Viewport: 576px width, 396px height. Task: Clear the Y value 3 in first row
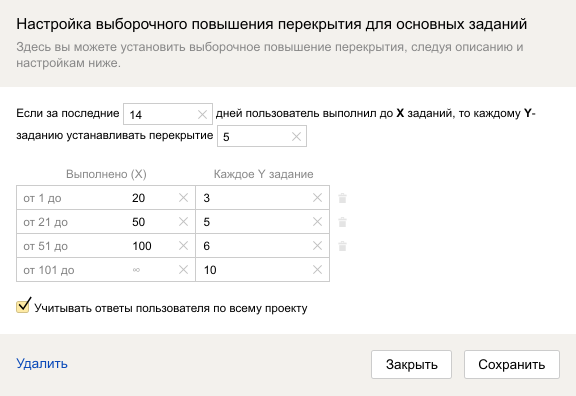pyautogui.click(x=317, y=198)
